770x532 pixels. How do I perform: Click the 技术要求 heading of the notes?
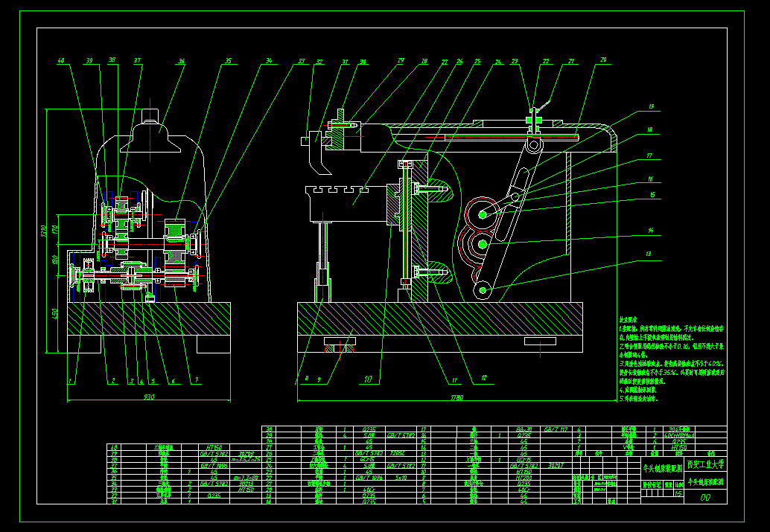627,319
